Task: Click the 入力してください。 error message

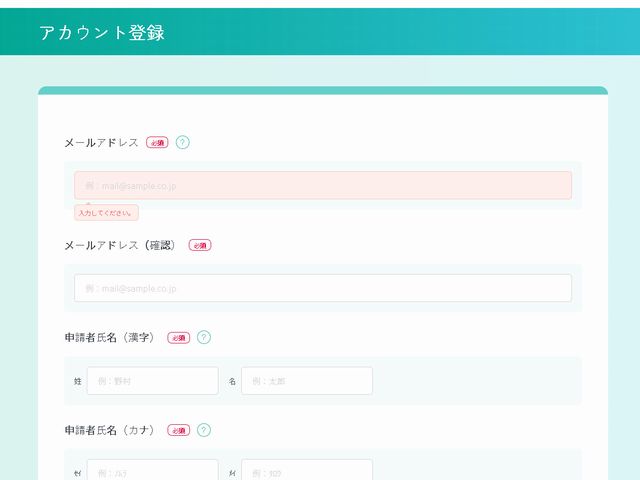Action: pyautogui.click(x=106, y=213)
